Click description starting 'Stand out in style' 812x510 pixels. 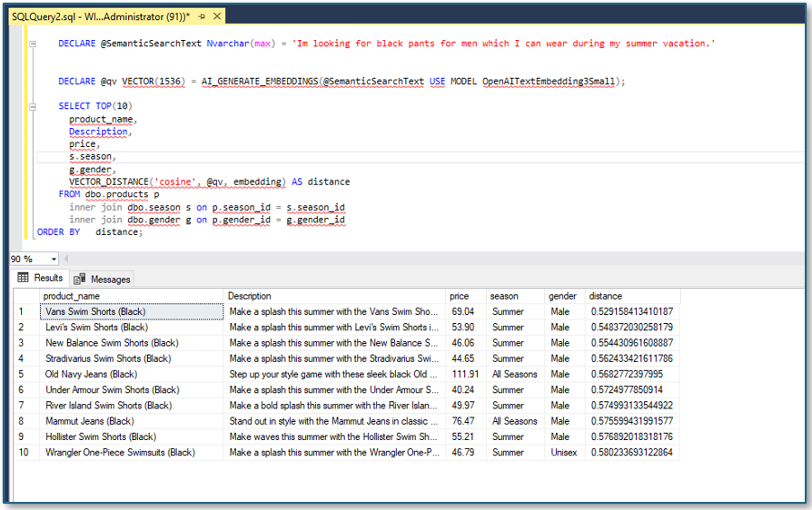pyautogui.click(x=334, y=421)
